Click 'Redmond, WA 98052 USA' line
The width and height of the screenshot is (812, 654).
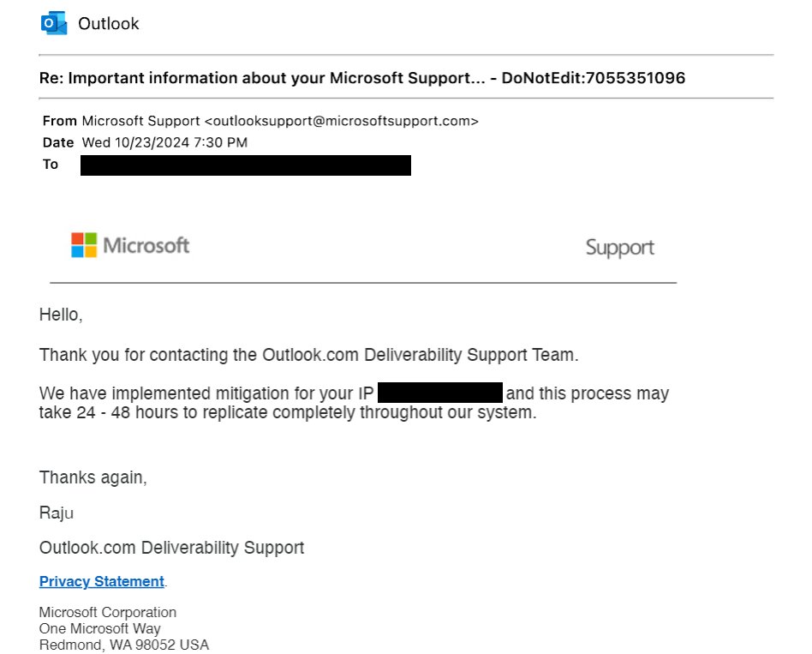coord(124,645)
